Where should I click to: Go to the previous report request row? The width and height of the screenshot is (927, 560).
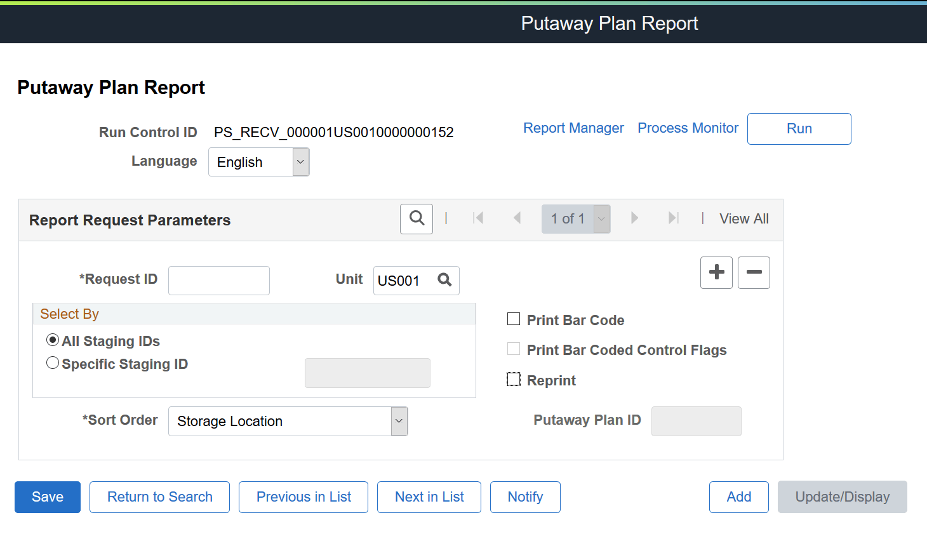coord(517,218)
